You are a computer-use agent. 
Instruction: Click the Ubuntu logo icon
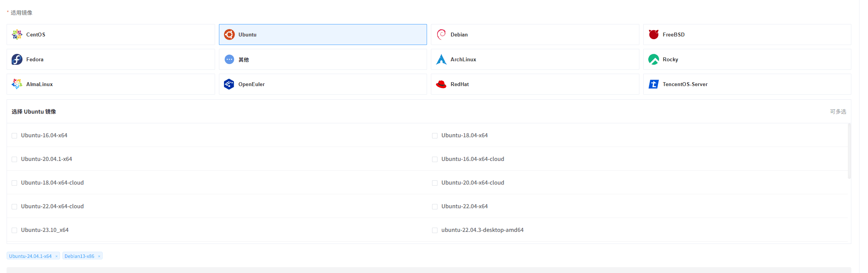point(229,35)
